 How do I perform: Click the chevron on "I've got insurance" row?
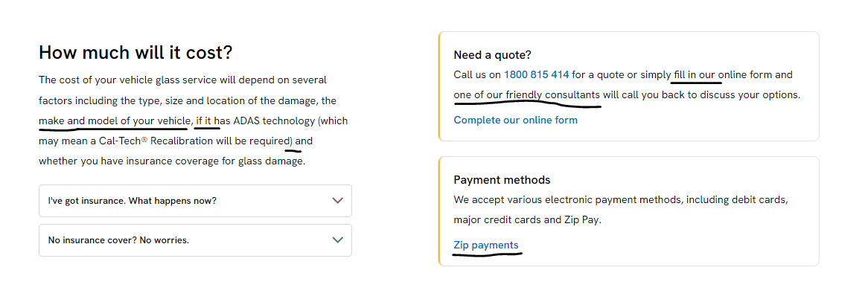pos(337,201)
